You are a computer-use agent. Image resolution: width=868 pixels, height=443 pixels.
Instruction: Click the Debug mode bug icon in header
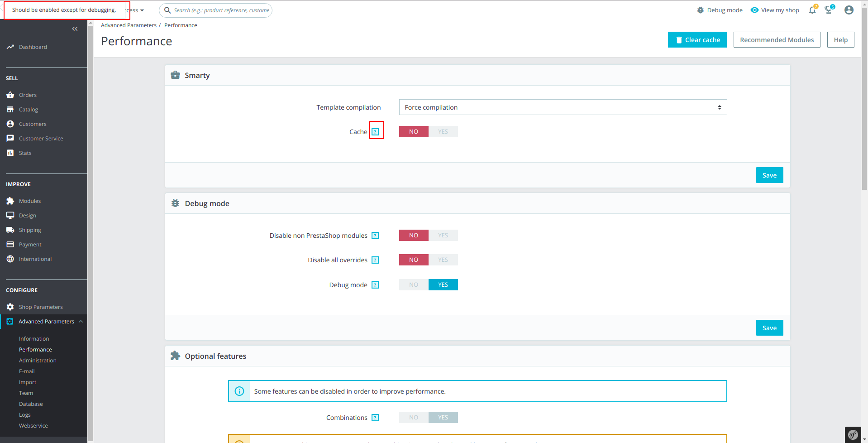point(700,10)
